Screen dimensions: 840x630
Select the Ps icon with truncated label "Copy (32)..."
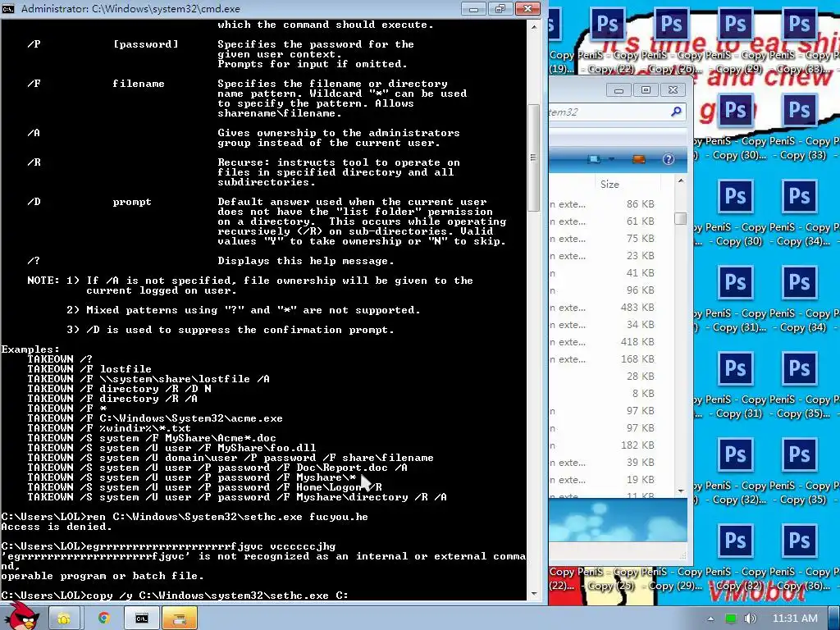coord(735,454)
